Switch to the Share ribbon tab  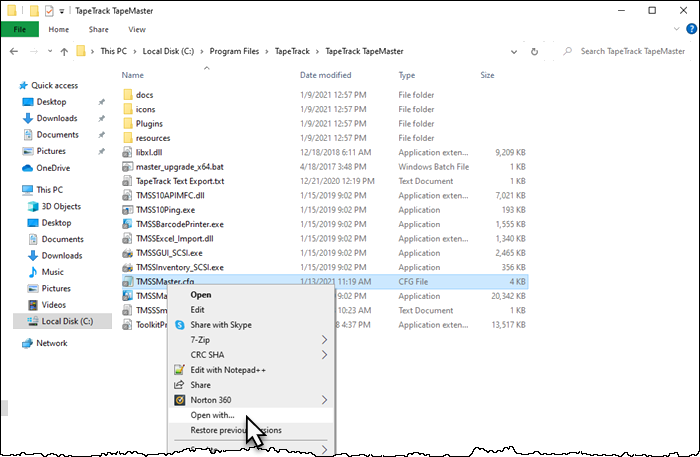tap(99, 29)
